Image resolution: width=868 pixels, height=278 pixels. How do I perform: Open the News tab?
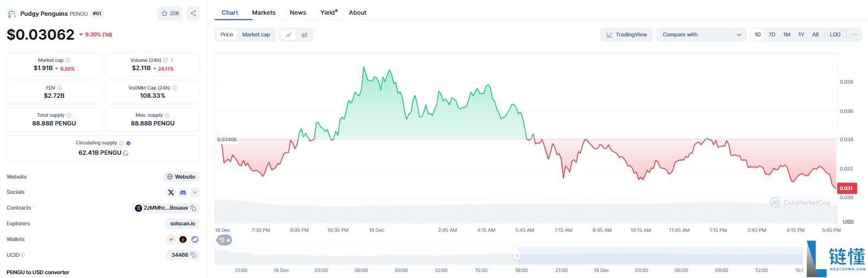point(298,12)
